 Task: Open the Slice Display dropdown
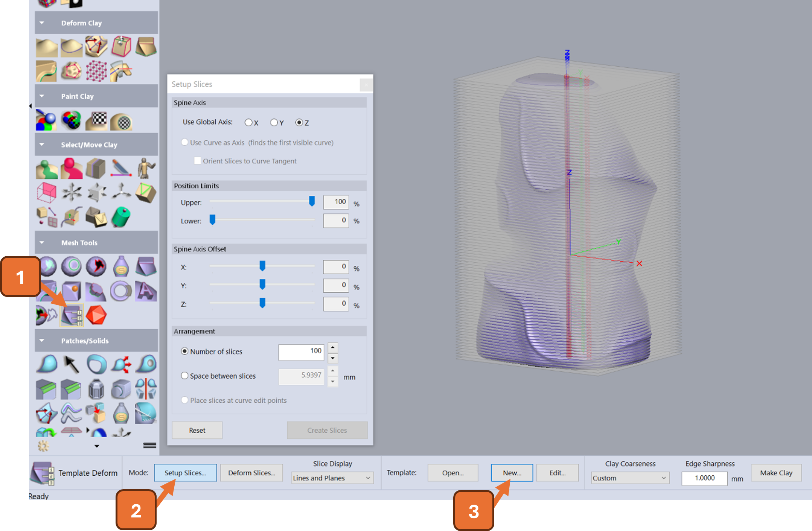tap(332, 478)
